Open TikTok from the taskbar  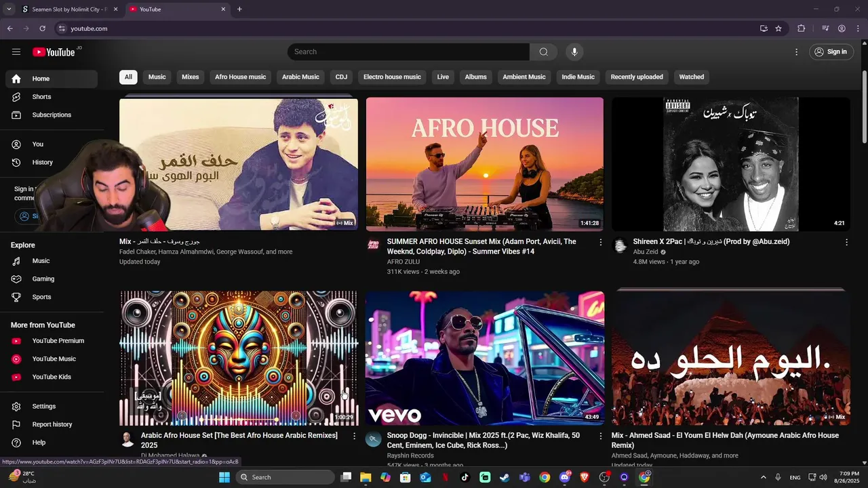465,477
